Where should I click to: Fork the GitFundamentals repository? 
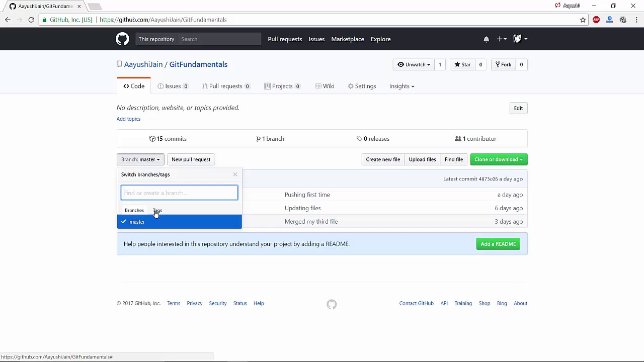tap(503, 64)
